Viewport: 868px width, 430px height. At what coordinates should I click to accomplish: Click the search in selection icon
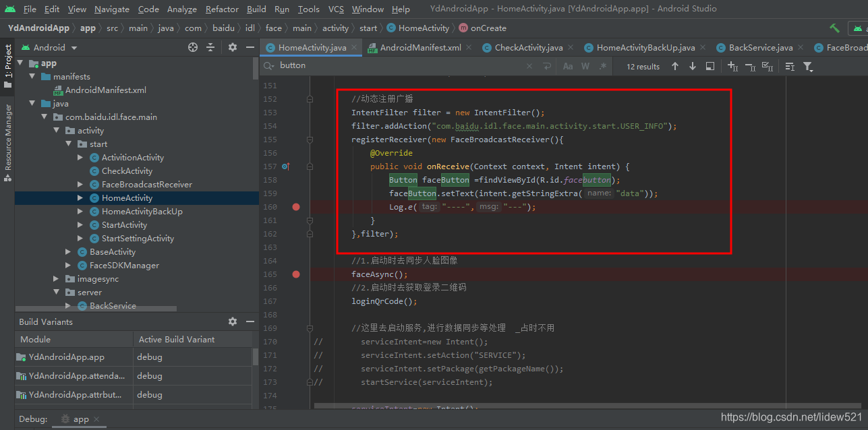pos(710,66)
